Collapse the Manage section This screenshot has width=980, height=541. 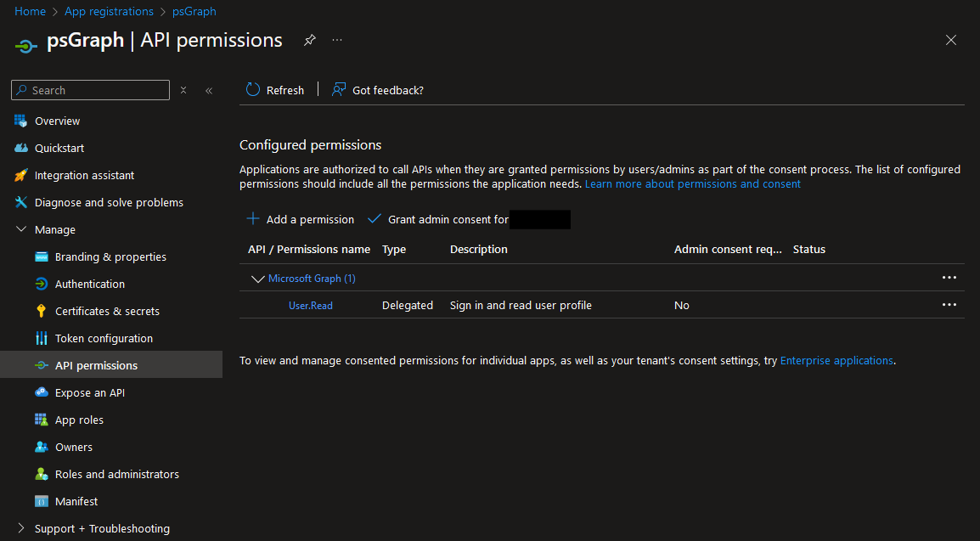click(22, 229)
